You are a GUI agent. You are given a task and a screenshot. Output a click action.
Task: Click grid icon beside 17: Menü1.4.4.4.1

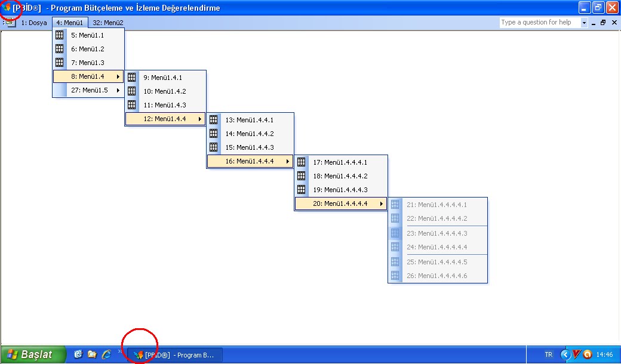point(302,162)
